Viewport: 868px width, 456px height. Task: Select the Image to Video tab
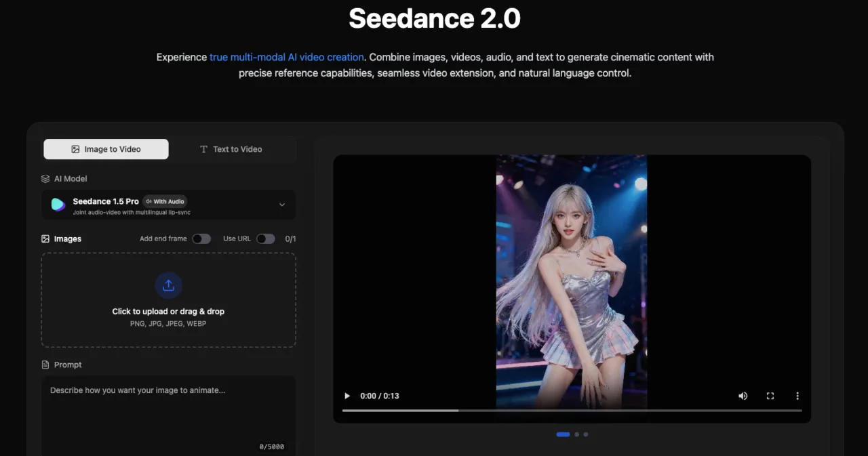point(106,148)
